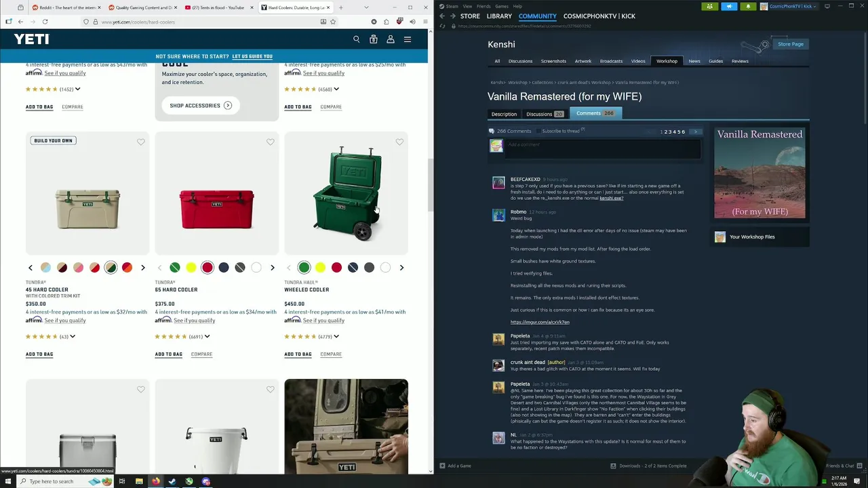This screenshot has width=868, height=488.
Task: Select navy swatch for Wheeled Cooler
Action: point(353,268)
